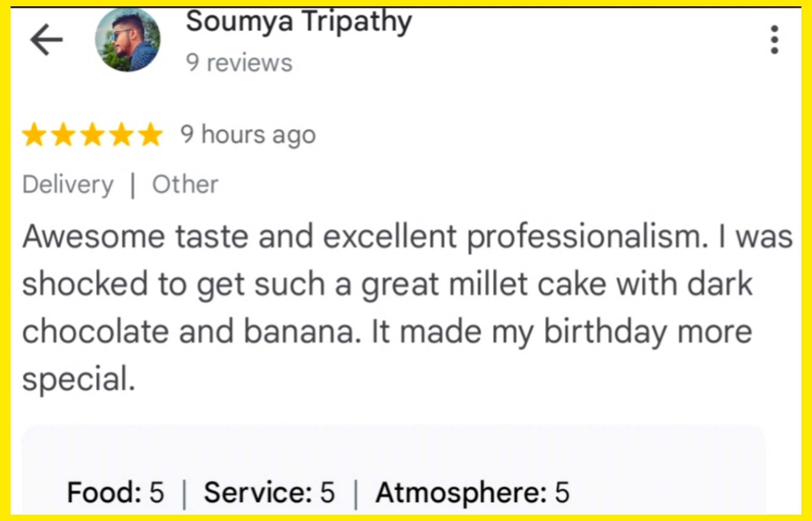Click the "Awesome taste and excellent professionalism" line
Viewport: 812px width, 521px height.
pos(364,236)
